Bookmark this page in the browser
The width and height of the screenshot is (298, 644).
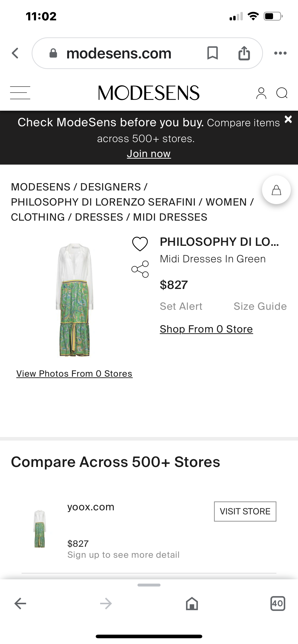pyautogui.click(x=212, y=53)
